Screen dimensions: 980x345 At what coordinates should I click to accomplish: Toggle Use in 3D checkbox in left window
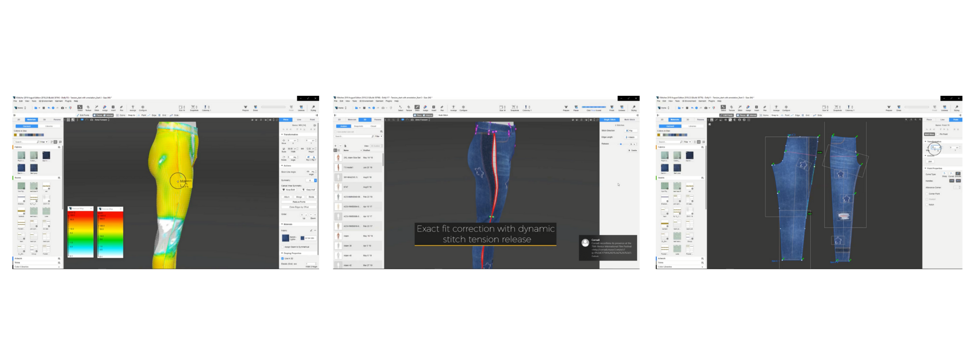pos(282,258)
